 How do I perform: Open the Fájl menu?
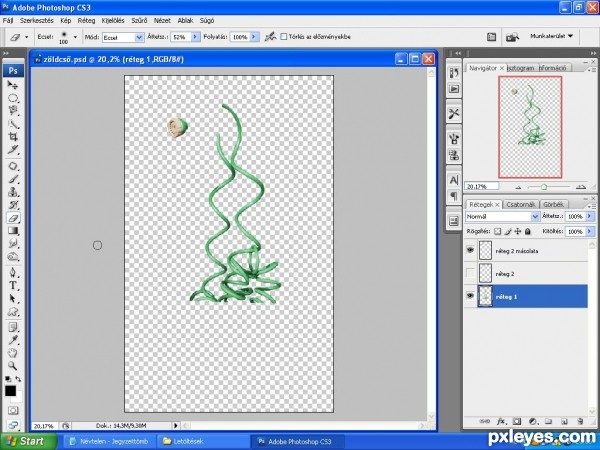coord(8,20)
